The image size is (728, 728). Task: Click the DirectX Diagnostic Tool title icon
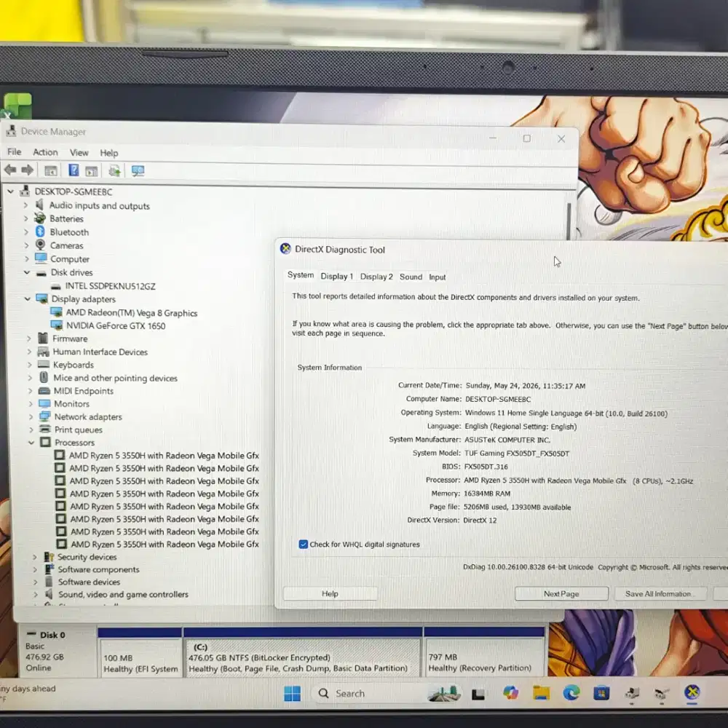click(285, 249)
